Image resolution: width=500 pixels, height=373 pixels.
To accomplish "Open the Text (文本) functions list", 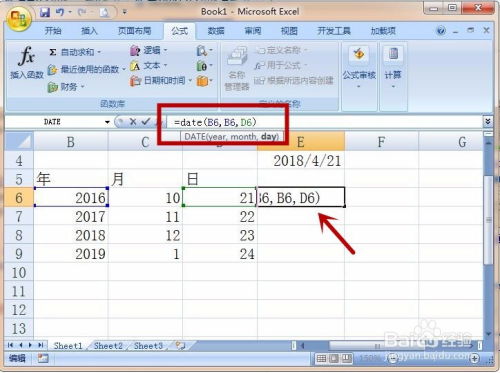I will 149,66.
